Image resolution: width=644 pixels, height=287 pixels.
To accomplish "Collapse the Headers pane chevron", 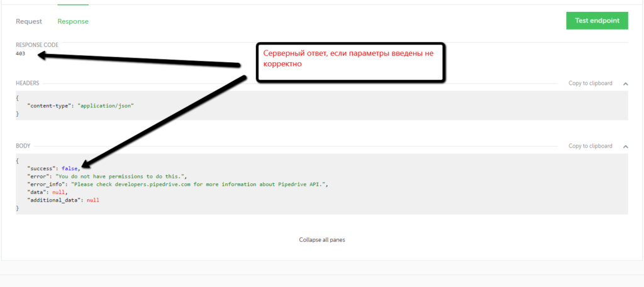I will click(625, 84).
